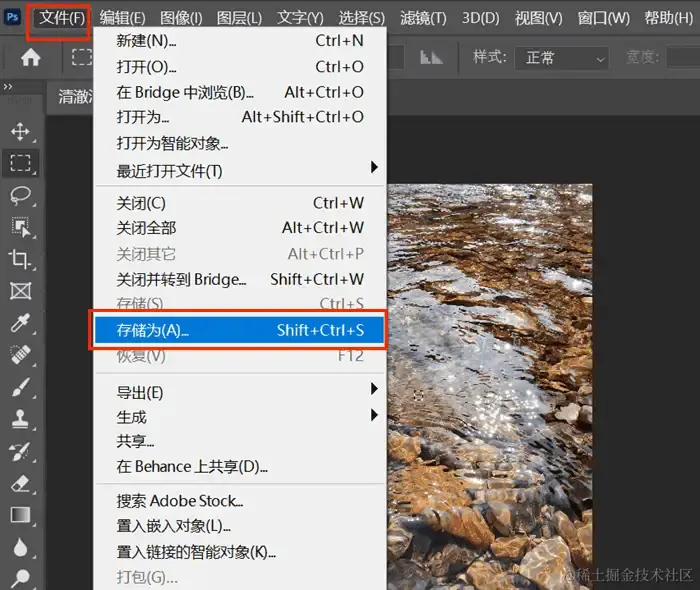Image resolution: width=700 pixels, height=590 pixels.
Task: Open the 窗口(W) menu
Action: click(x=603, y=18)
